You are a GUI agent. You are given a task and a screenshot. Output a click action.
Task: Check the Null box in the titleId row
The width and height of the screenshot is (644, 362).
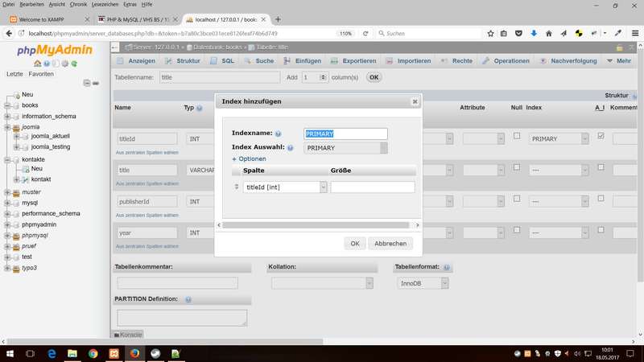pos(517,136)
